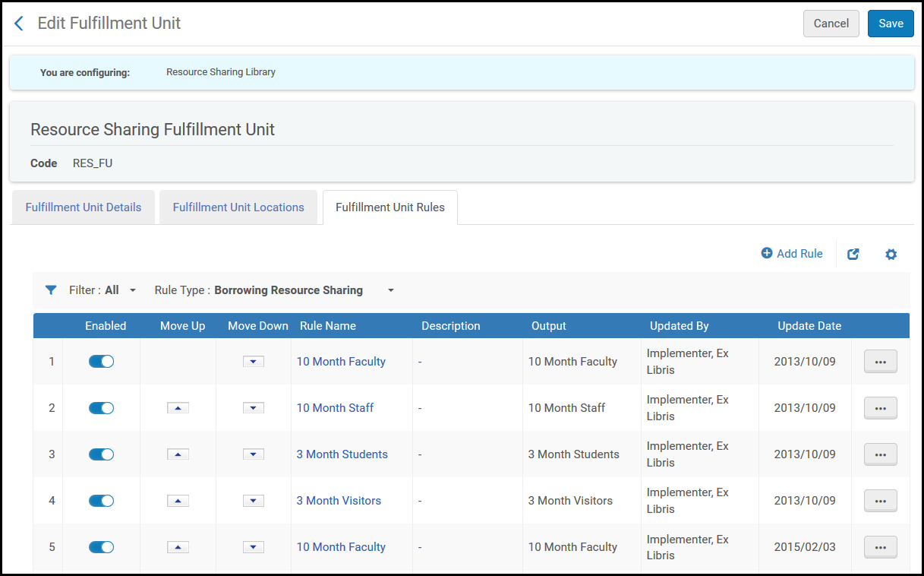The image size is (924, 576).
Task: Move the 3 Month Visitors rule up
Action: click(x=178, y=501)
